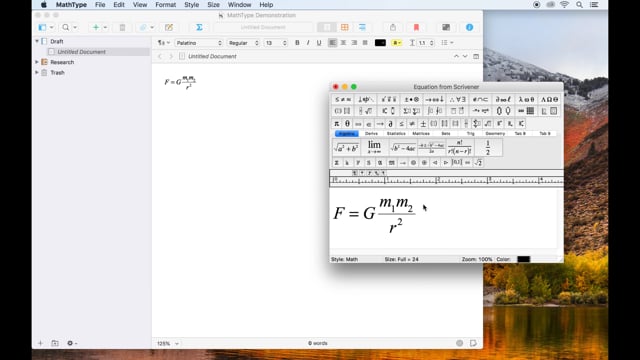Image resolution: width=640 pixels, height=360 pixels.
Task: Insert the lim x→∞ expression
Action: pyautogui.click(x=374, y=147)
